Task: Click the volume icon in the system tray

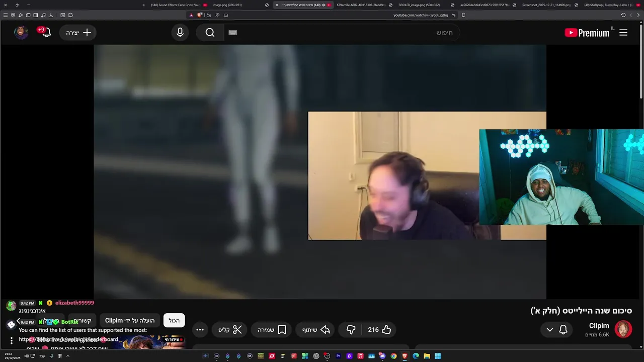Action: coord(27,356)
